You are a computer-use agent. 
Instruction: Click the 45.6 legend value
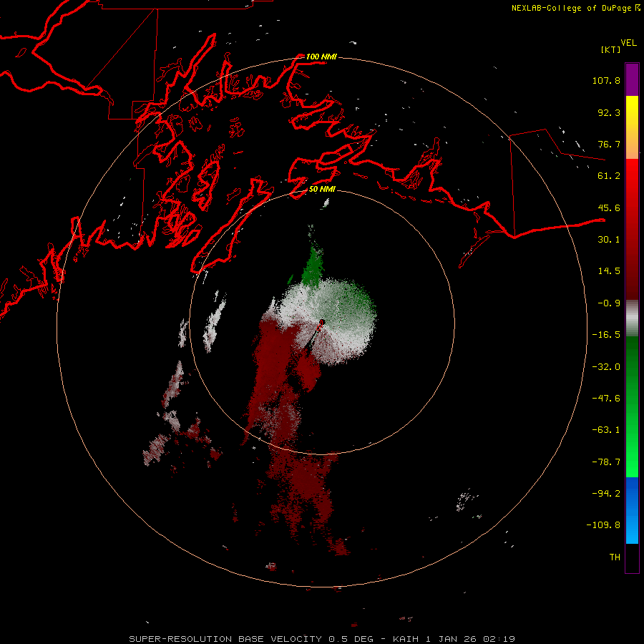coord(609,208)
